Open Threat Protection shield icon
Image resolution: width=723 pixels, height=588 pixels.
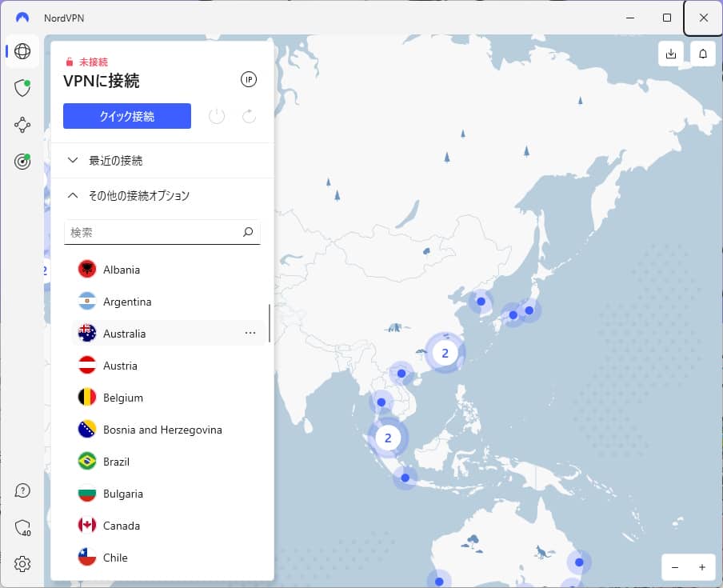[x=22, y=88]
